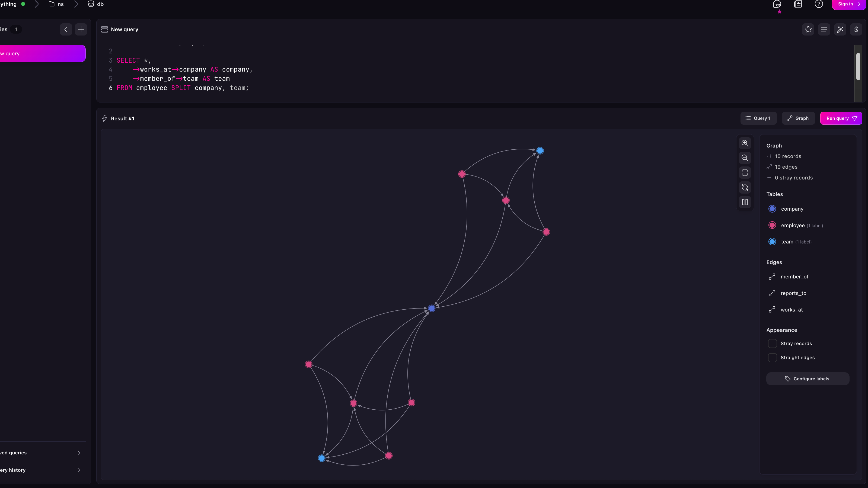Pause the graph simulation icon
The width and height of the screenshot is (868, 488).
[x=745, y=203]
